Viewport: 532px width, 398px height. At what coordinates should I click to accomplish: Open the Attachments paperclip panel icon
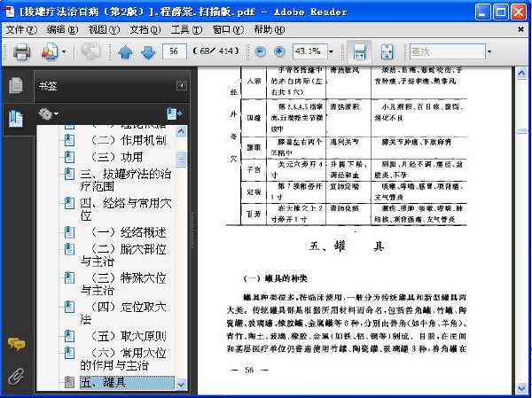click(x=16, y=376)
